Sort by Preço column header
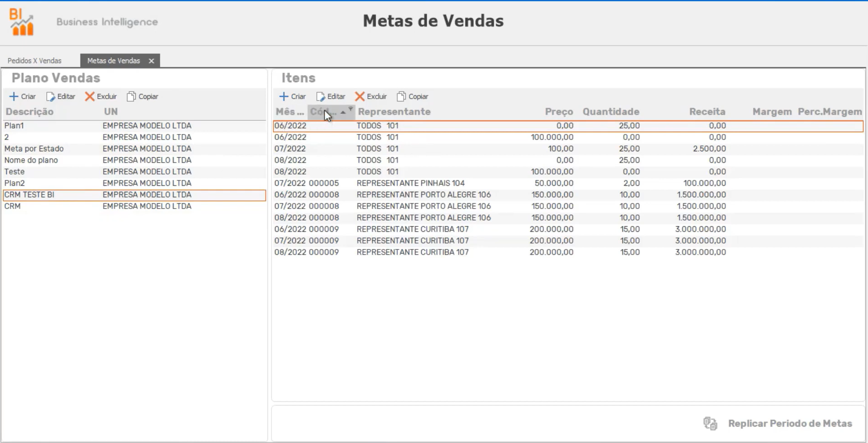The height and width of the screenshot is (443, 868). (x=559, y=112)
